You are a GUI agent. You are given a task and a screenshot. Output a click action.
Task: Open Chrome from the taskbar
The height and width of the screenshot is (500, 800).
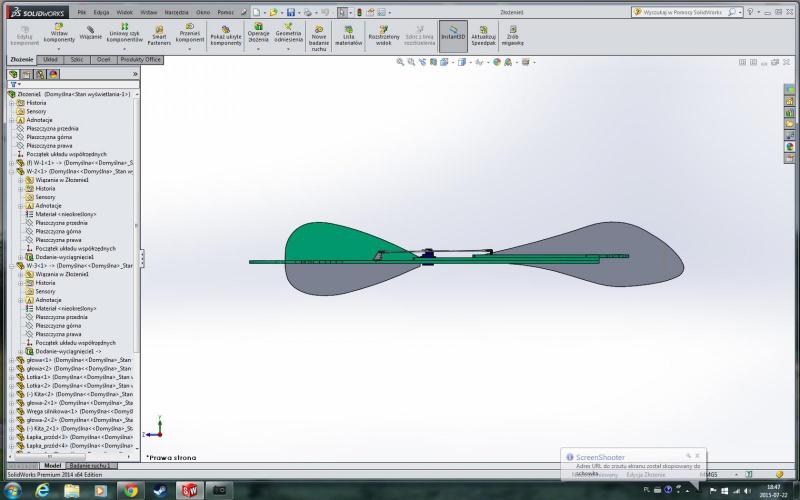129,490
